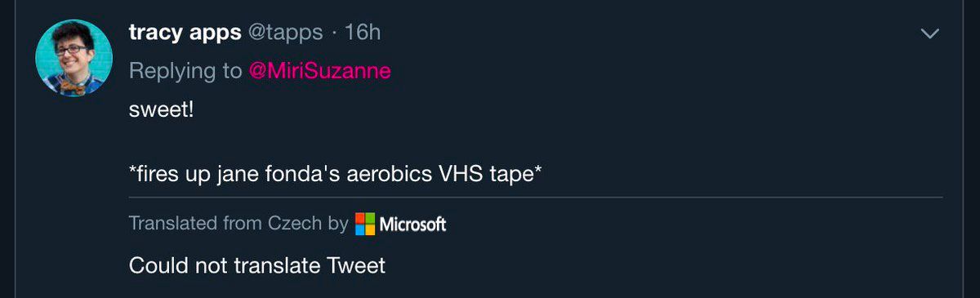Click the "Could not translate Tweet" message
This screenshot has height=298, width=980.
(x=256, y=265)
